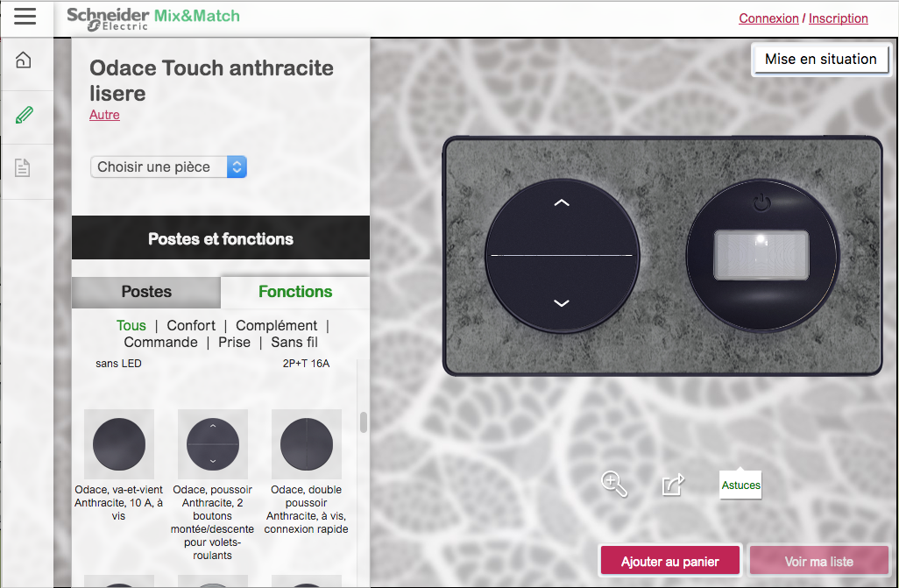Select the va-et-vient Anthracite thumbnail
This screenshot has height=588, width=899.
tap(119, 444)
